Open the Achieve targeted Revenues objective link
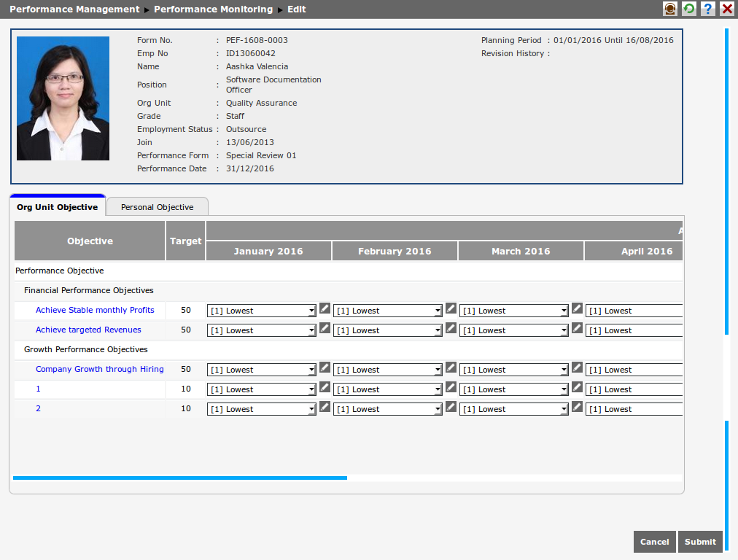This screenshot has width=738, height=560. [x=88, y=330]
